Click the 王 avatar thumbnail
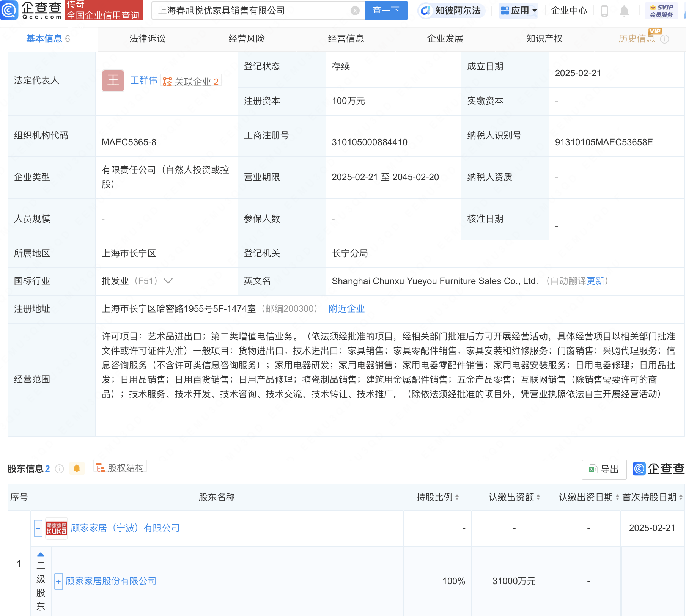The width and height of the screenshot is (686, 616). pyautogui.click(x=113, y=80)
